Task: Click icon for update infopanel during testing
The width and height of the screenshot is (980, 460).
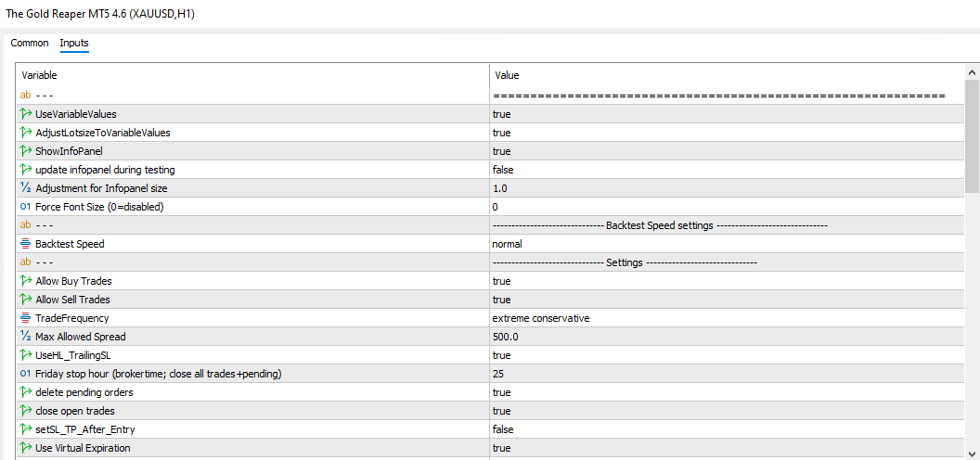Action: pos(26,170)
